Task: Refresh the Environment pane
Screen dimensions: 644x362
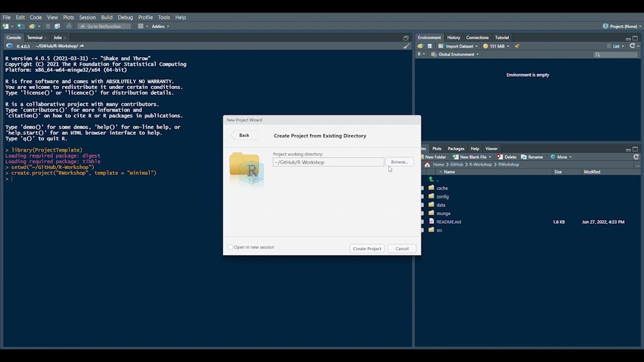Action: coord(632,46)
